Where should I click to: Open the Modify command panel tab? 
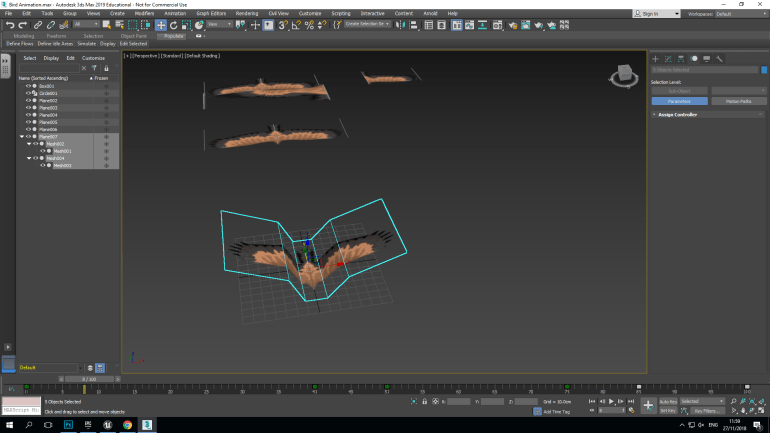668,58
